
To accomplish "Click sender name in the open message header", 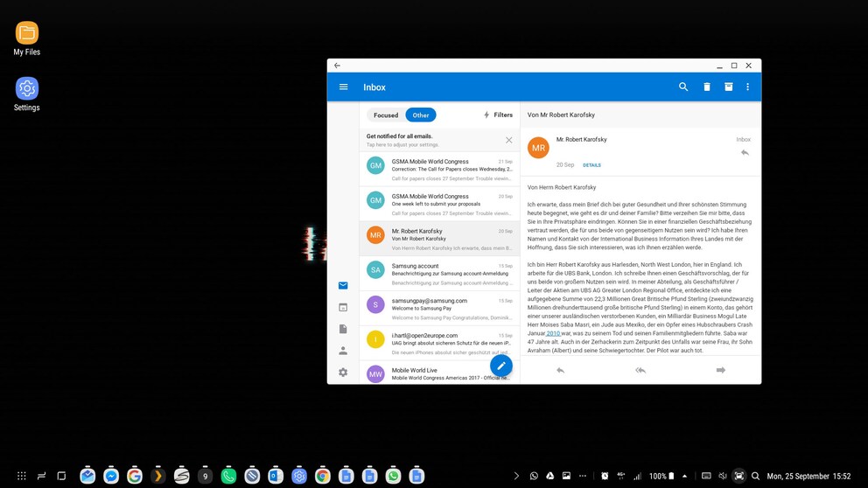I will pyautogui.click(x=581, y=139).
